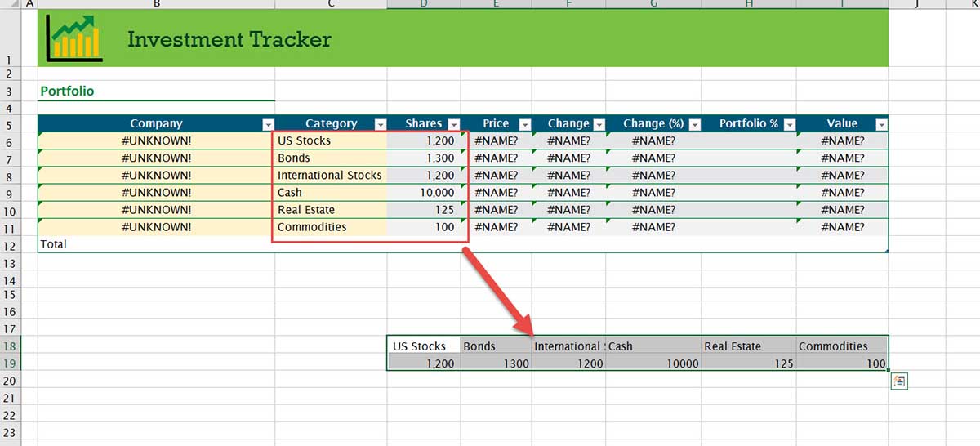
Task: Select the column J header
Action: 916,4
